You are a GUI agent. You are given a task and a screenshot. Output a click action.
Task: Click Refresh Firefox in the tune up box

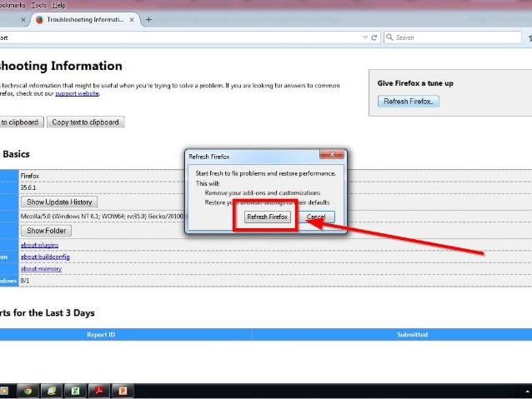[408, 102]
